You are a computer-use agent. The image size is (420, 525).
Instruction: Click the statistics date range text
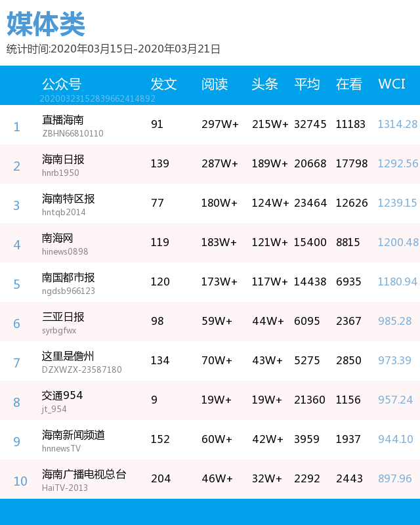pos(114,49)
